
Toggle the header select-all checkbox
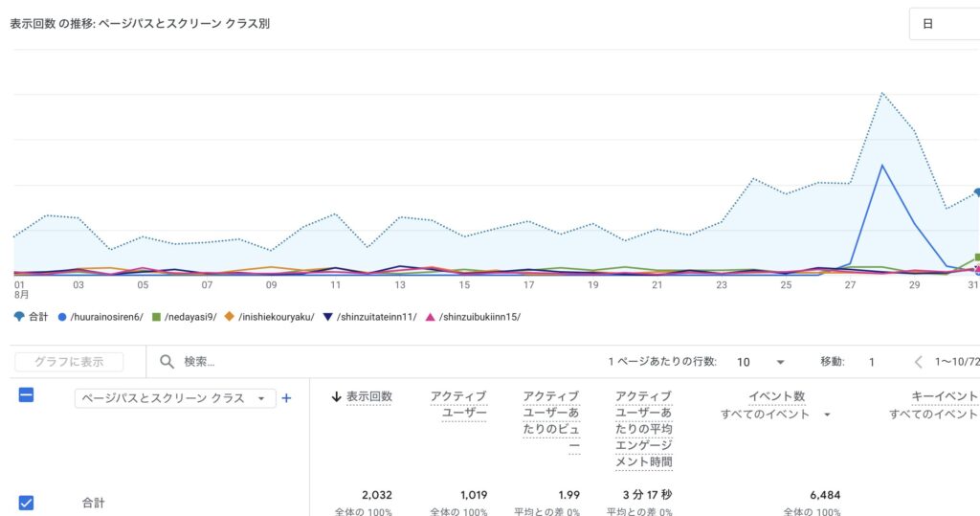point(27,394)
